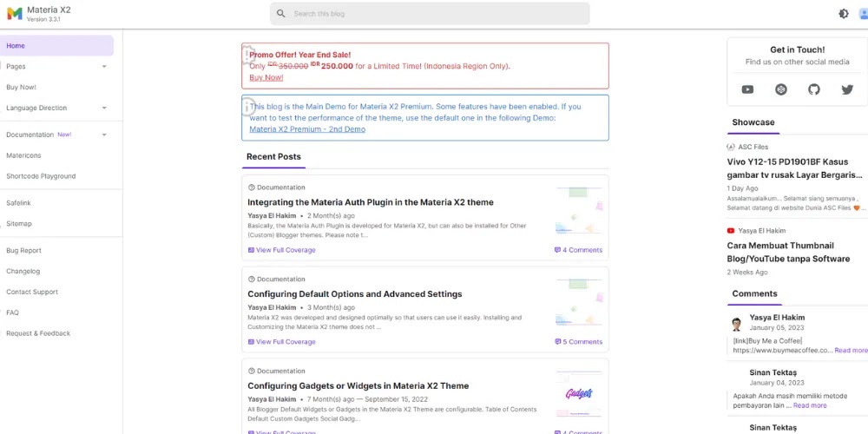Click YouTube icon next to Yasya El Hakim showcase

point(731,231)
